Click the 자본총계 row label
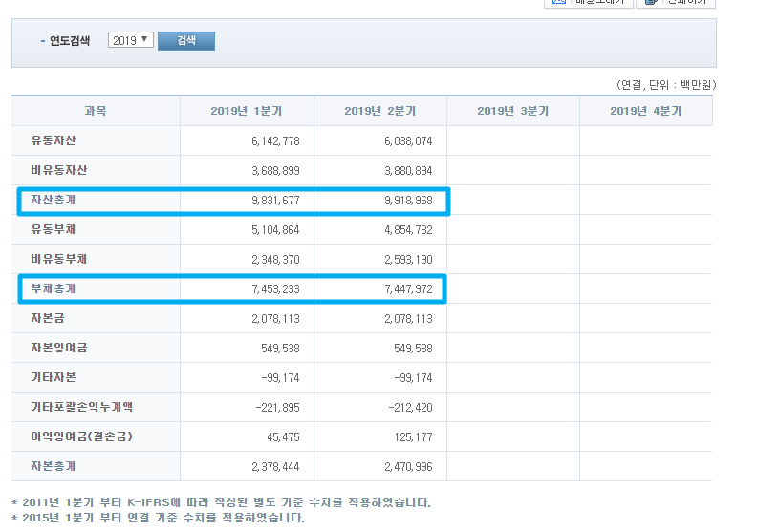The height and width of the screenshot is (532, 757). click(x=54, y=466)
